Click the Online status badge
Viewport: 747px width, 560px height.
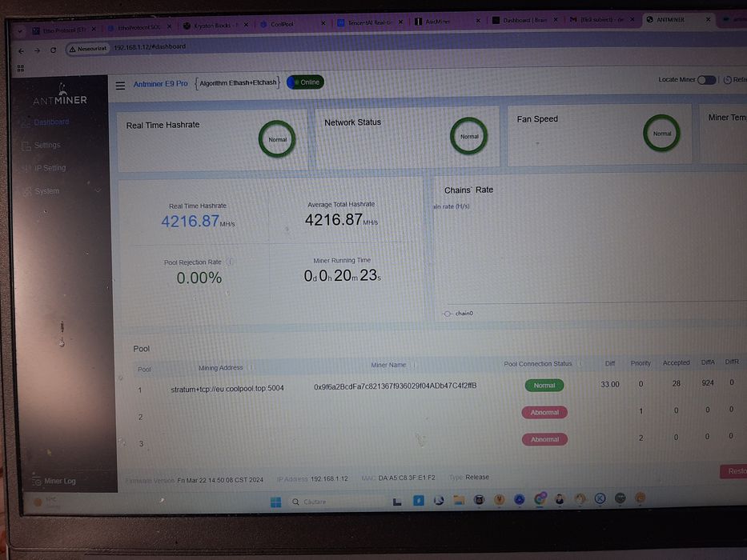(305, 82)
